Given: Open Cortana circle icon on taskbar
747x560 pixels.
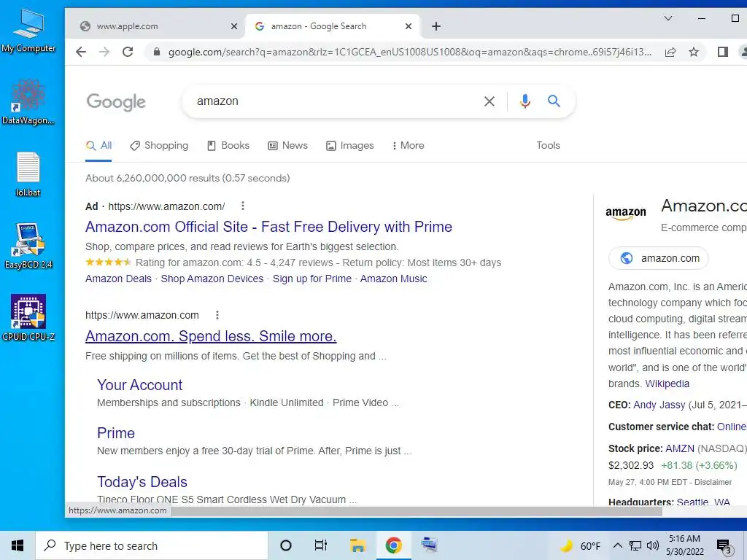Looking at the screenshot, I should pos(286,545).
